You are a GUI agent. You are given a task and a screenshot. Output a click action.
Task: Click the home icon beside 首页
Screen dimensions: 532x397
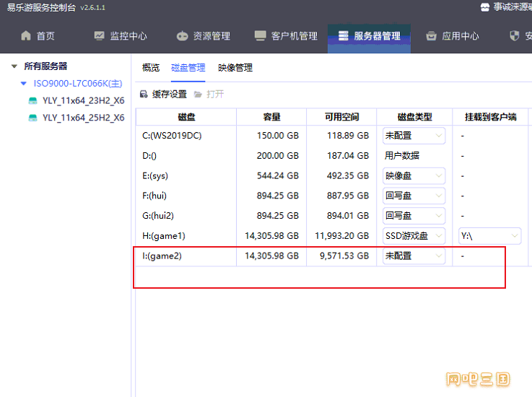click(x=26, y=35)
